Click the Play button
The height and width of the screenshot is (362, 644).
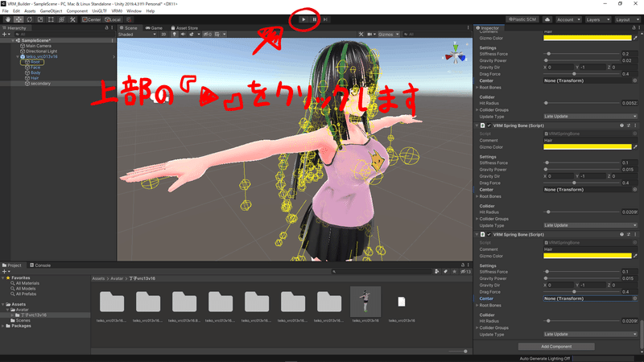click(303, 19)
